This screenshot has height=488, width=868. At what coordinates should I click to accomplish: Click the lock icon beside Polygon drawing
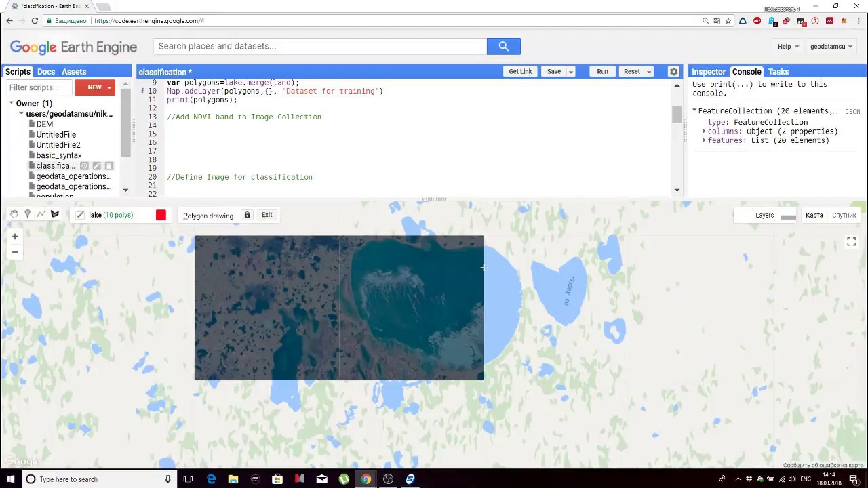tap(247, 215)
